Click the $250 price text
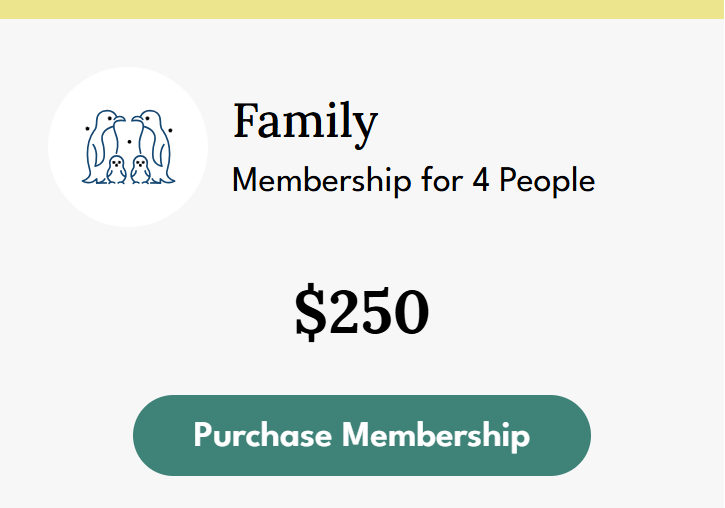 [362, 312]
